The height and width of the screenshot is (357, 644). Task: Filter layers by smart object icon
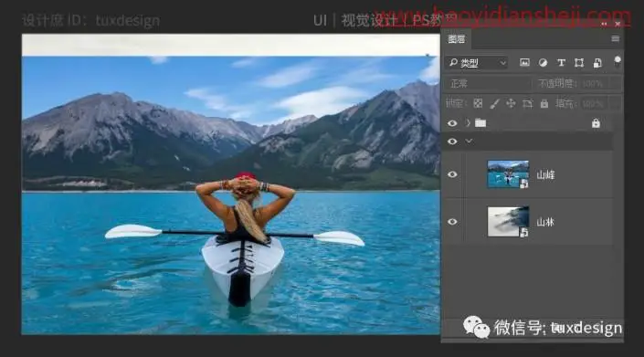click(597, 62)
